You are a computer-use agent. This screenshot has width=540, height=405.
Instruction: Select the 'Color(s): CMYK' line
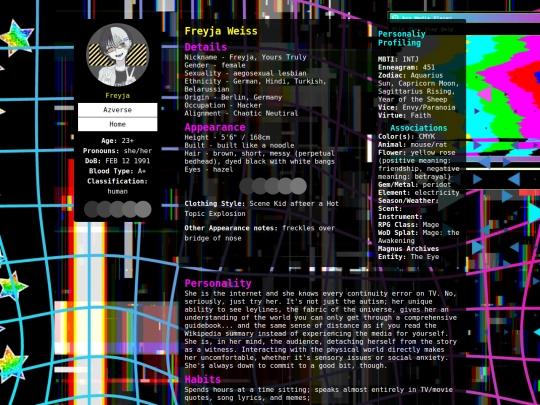(406, 136)
